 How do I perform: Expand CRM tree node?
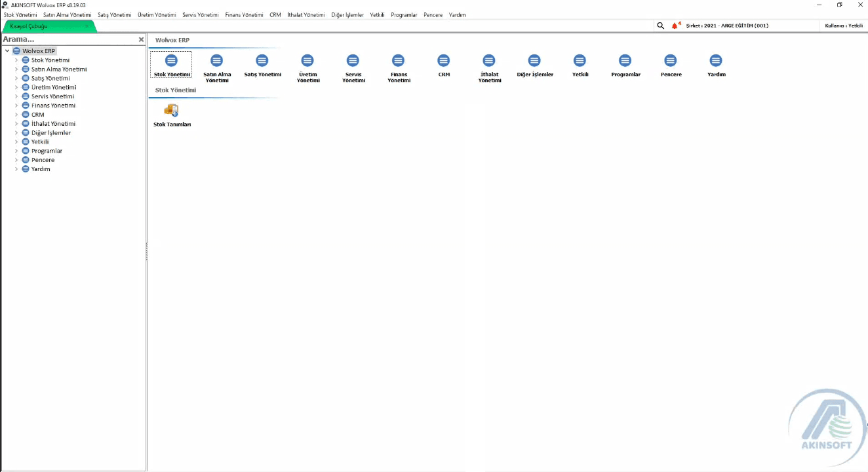pyautogui.click(x=16, y=115)
